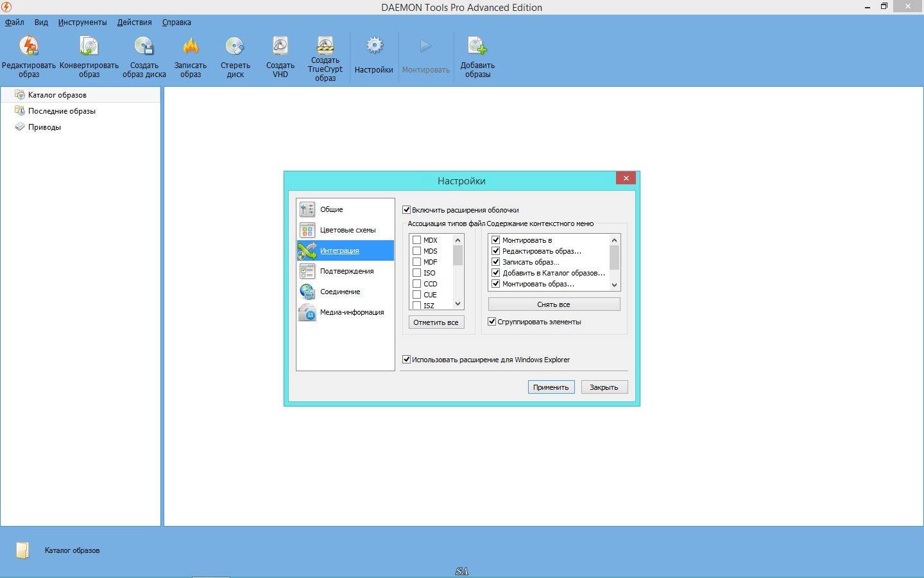Open Медиа-информация settings section
This screenshot has width=924, height=578.
(345, 312)
